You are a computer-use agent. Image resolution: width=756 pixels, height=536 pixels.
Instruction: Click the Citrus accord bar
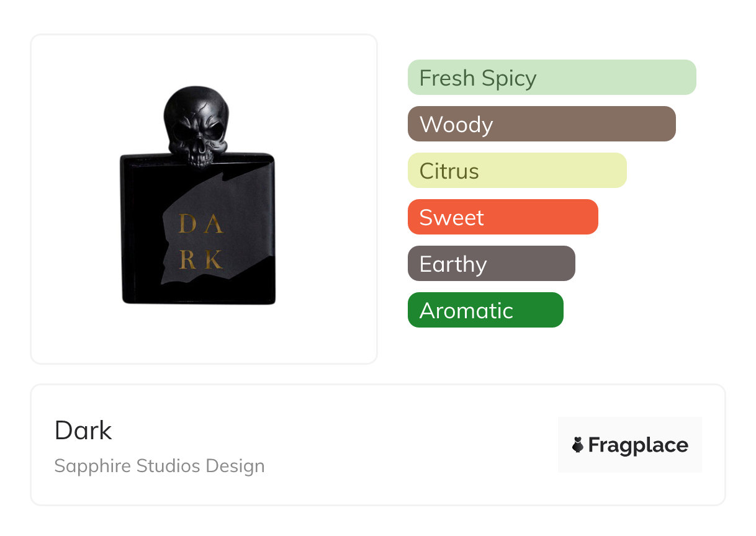pyautogui.click(x=517, y=171)
